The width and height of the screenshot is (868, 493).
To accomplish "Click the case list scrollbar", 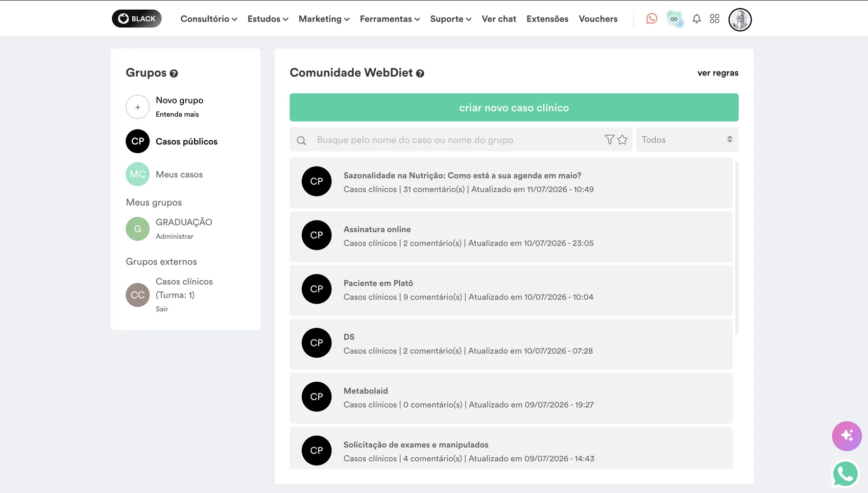I will click(737, 248).
